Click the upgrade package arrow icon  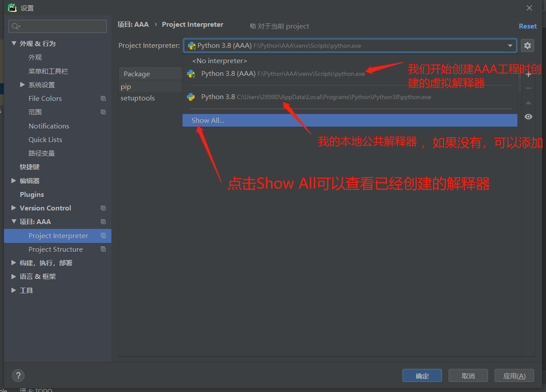[528, 103]
